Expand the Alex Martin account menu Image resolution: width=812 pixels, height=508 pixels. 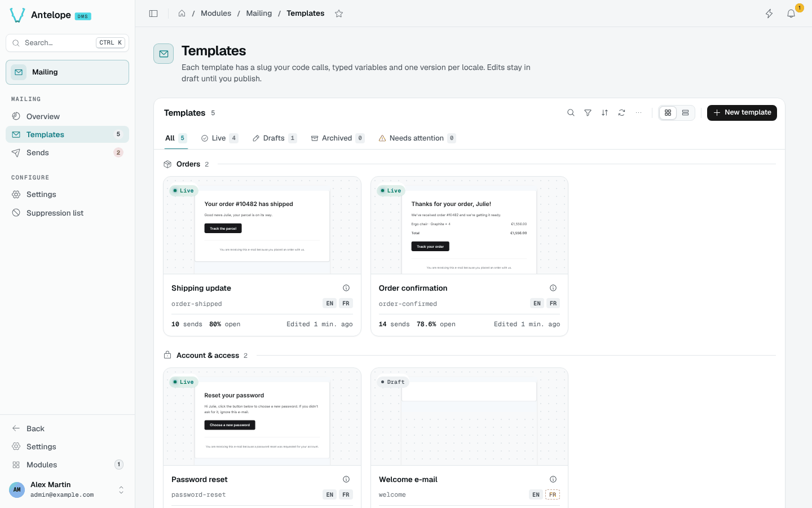[x=67, y=489]
